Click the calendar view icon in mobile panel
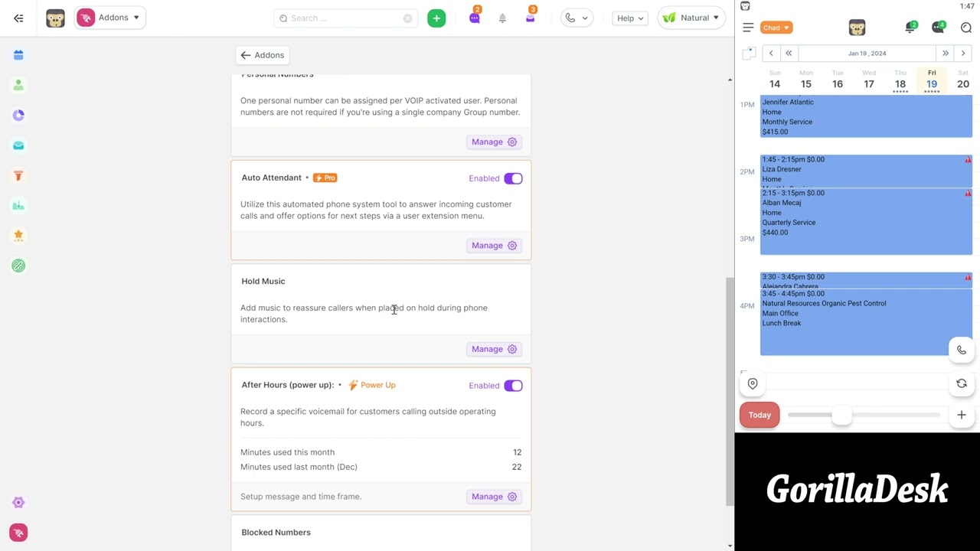The image size is (980, 551). pyautogui.click(x=749, y=53)
